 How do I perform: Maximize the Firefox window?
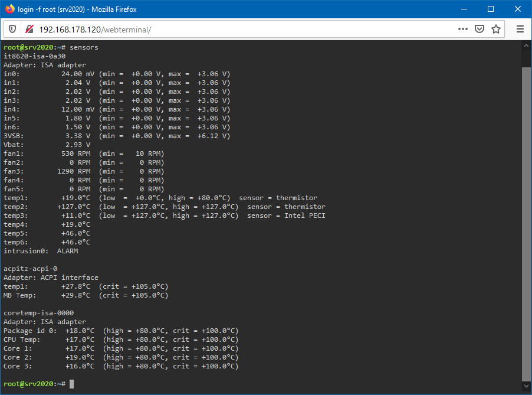tap(491, 9)
